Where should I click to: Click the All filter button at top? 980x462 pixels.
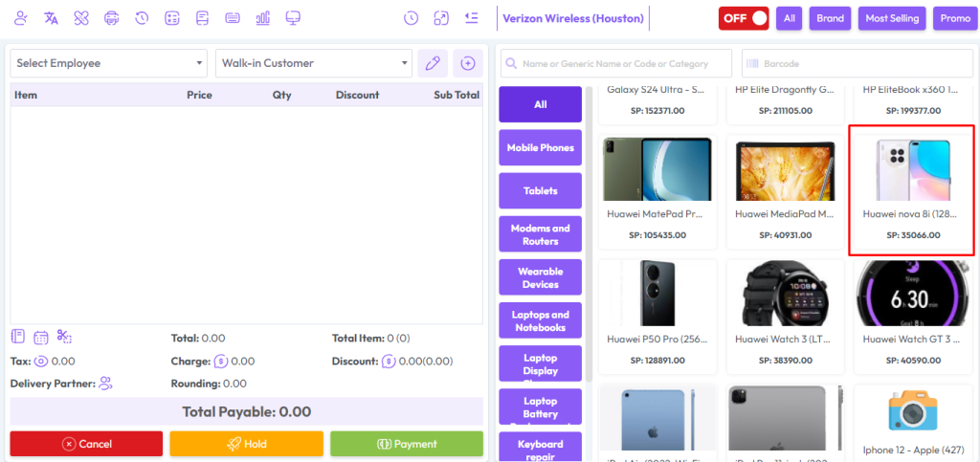tap(790, 18)
